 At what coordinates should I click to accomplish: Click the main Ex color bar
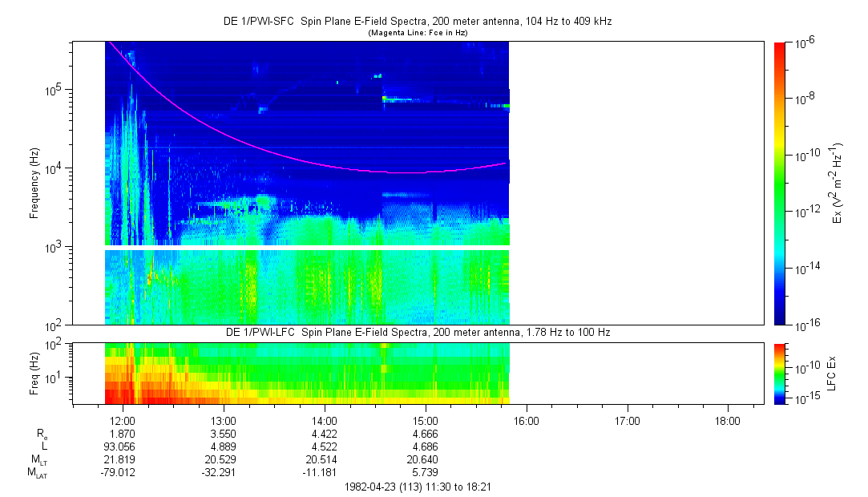coord(781,183)
